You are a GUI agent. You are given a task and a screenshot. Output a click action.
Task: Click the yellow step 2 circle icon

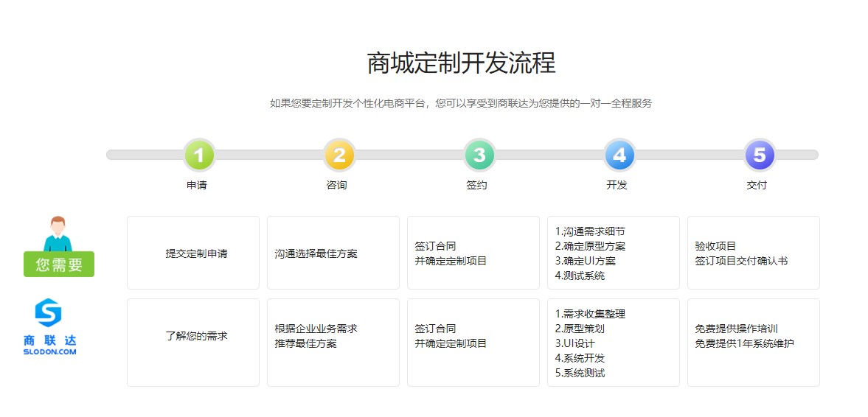[339, 155]
